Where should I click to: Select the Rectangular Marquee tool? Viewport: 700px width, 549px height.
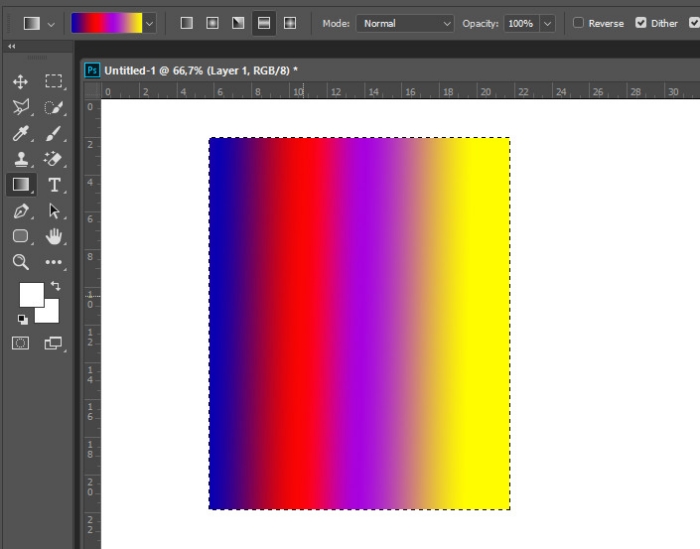53,82
